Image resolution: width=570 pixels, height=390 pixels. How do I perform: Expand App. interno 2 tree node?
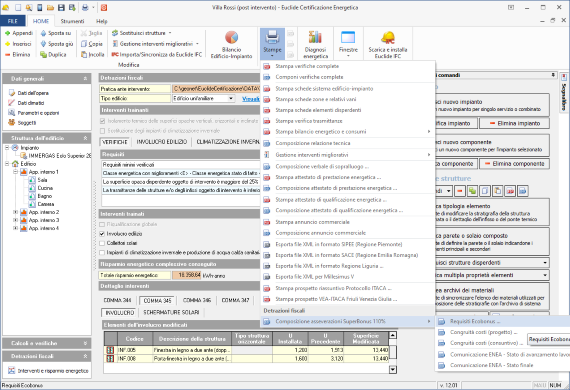15,212
